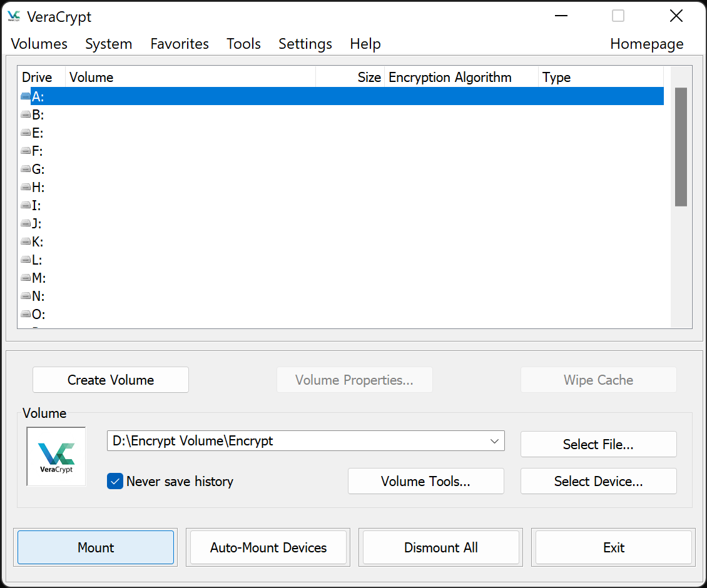Expand the volume path dropdown arrow
The width and height of the screenshot is (707, 588).
494,441
